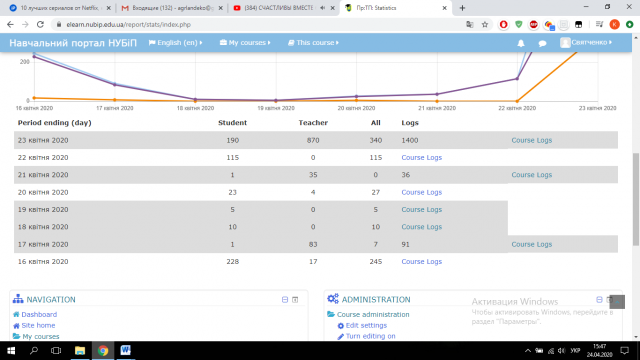Open Course Logs for 16 квітня
Viewport: 640px width, 360px height.
[x=422, y=262]
